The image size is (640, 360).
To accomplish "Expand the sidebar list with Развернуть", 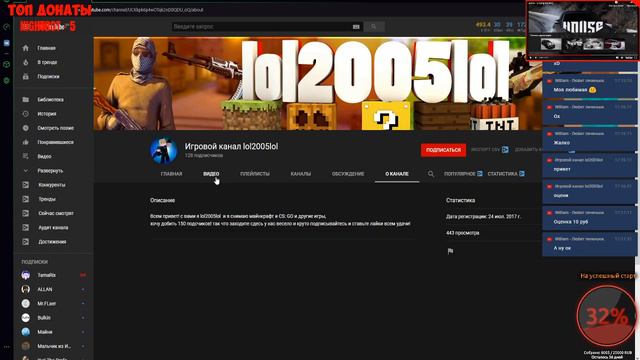I will click(x=50, y=171).
